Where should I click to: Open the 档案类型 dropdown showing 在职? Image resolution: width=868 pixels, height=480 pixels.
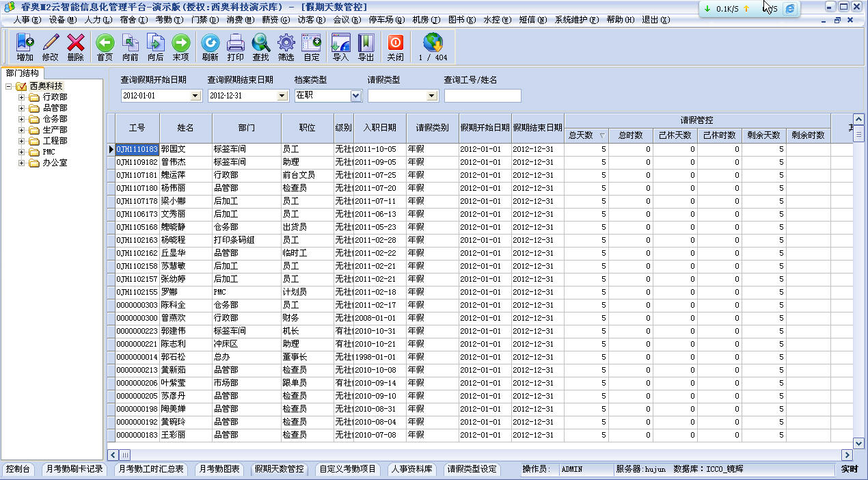point(355,96)
